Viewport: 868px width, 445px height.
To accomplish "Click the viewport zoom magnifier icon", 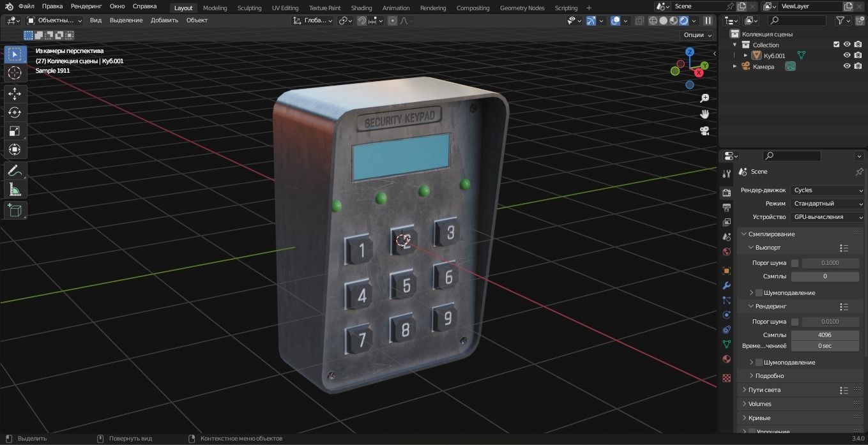I will tap(704, 98).
